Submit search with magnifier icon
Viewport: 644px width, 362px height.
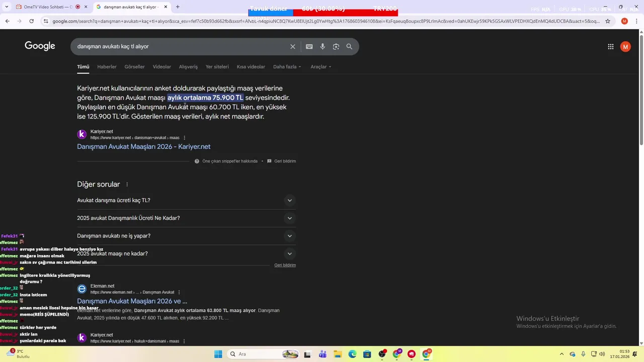(x=349, y=46)
